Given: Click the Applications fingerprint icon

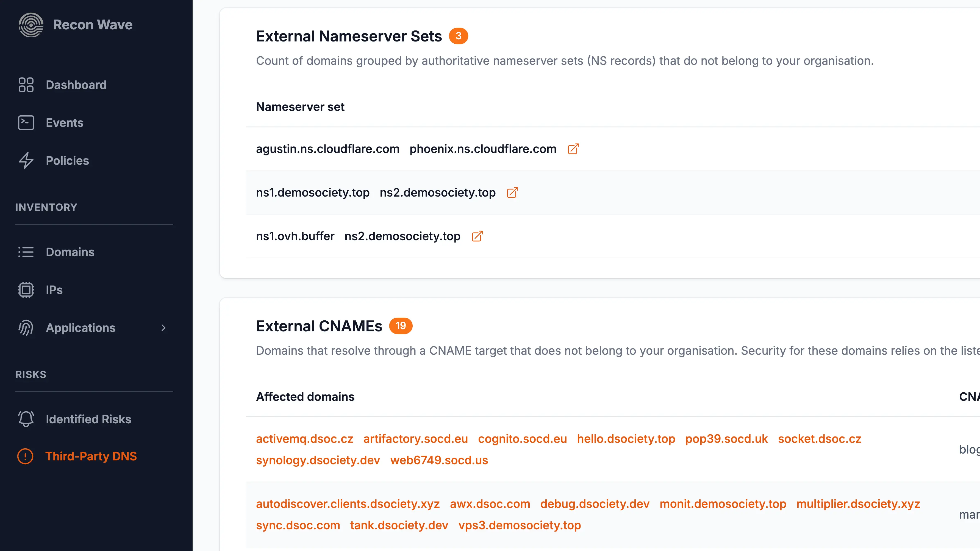Looking at the screenshot, I should coord(26,328).
